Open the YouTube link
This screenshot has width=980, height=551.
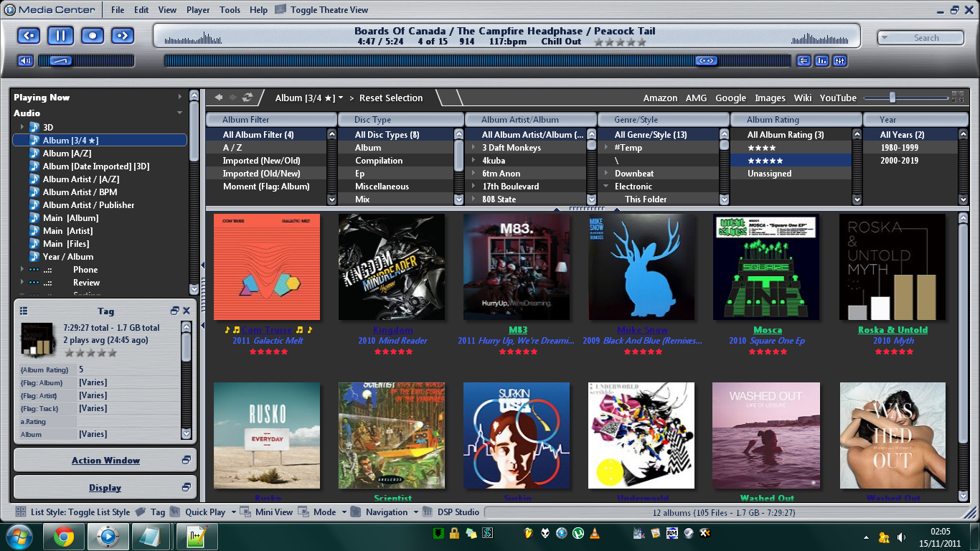pos(838,98)
